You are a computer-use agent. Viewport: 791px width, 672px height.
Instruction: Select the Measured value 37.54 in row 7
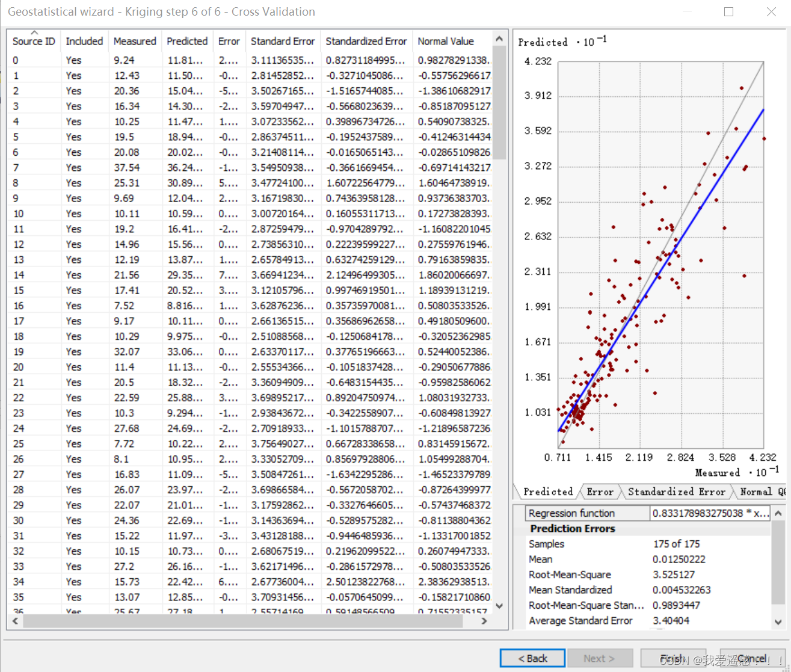tap(127, 167)
